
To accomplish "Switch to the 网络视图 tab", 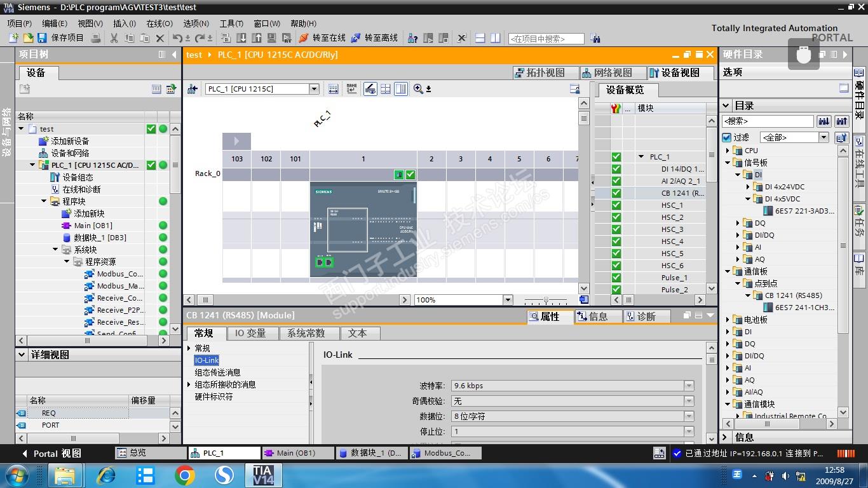I will (x=613, y=72).
